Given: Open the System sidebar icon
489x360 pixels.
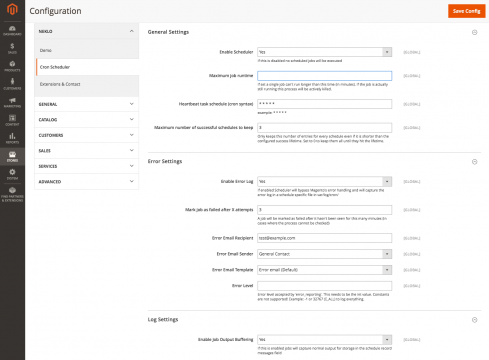Looking at the screenshot, I should pyautogui.click(x=12, y=174).
